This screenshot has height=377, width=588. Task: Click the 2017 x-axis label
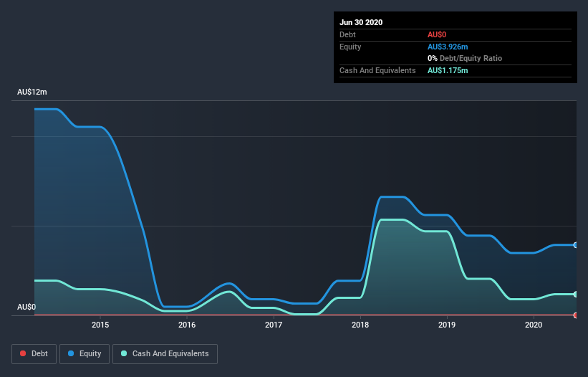274,325
